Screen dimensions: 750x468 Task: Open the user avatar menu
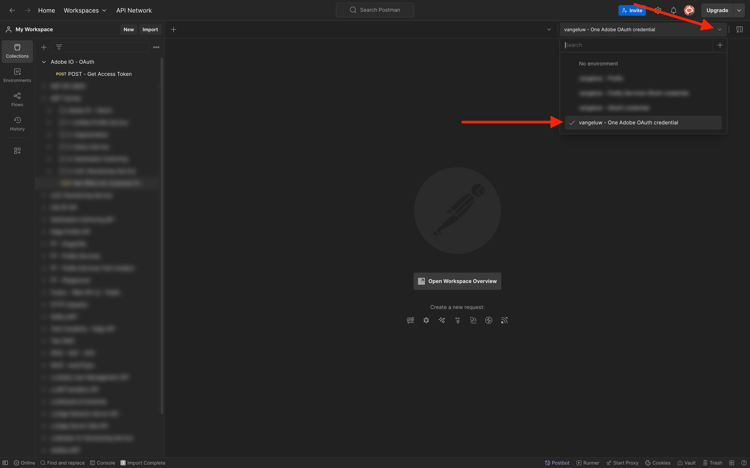pos(689,10)
